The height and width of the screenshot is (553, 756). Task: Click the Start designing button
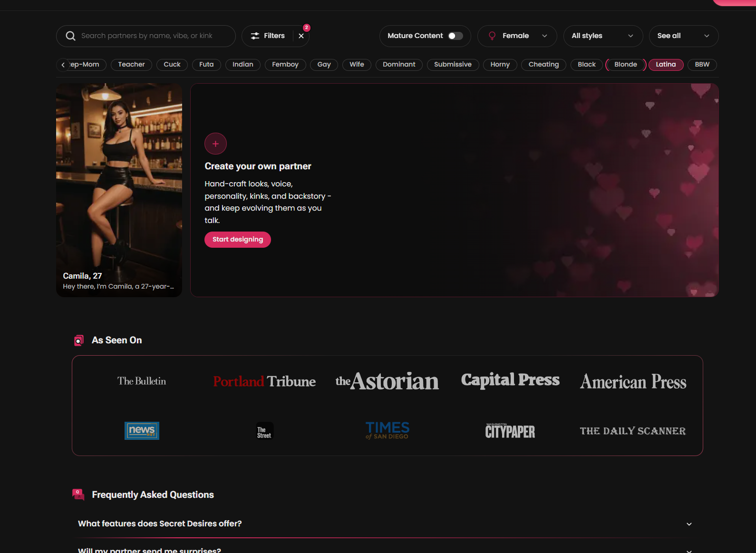point(238,240)
